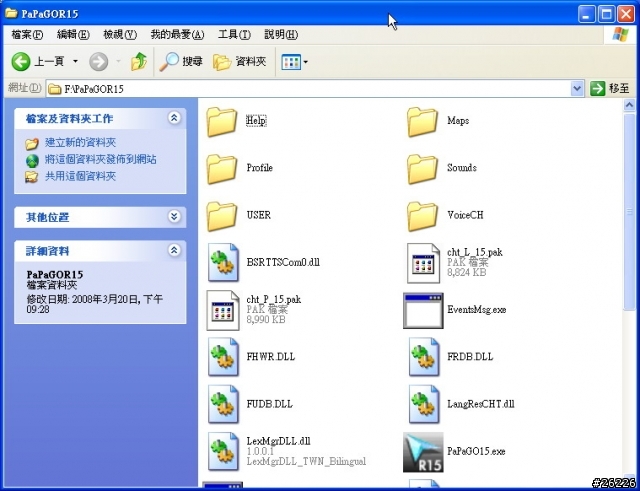Select the FHWR.DLL file icon
The height and width of the screenshot is (491, 640).
point(223,357)
